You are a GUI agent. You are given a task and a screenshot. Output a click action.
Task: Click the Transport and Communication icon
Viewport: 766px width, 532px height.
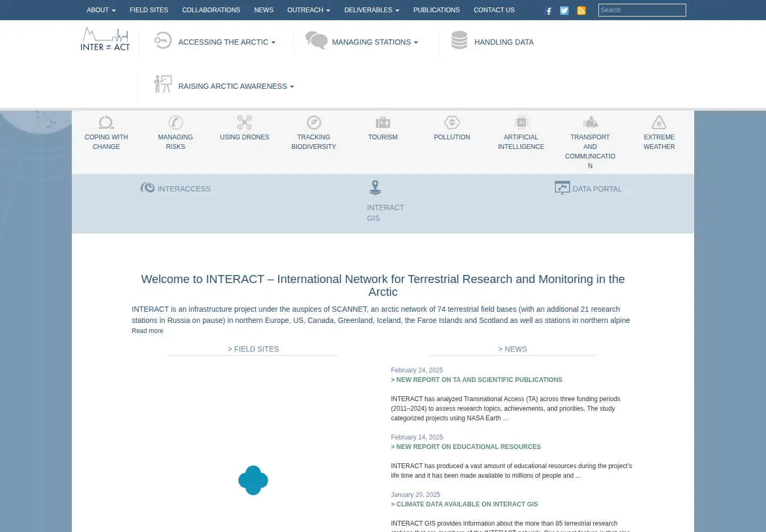(590, 123)
